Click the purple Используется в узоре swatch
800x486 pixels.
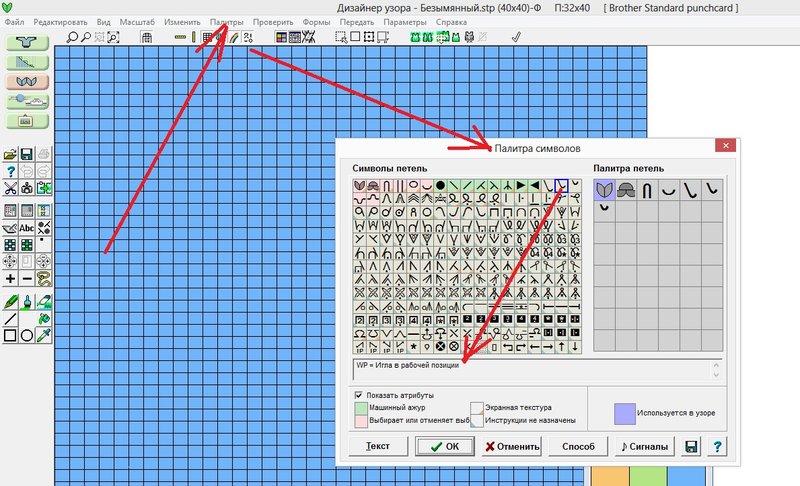tap(624, 414)
